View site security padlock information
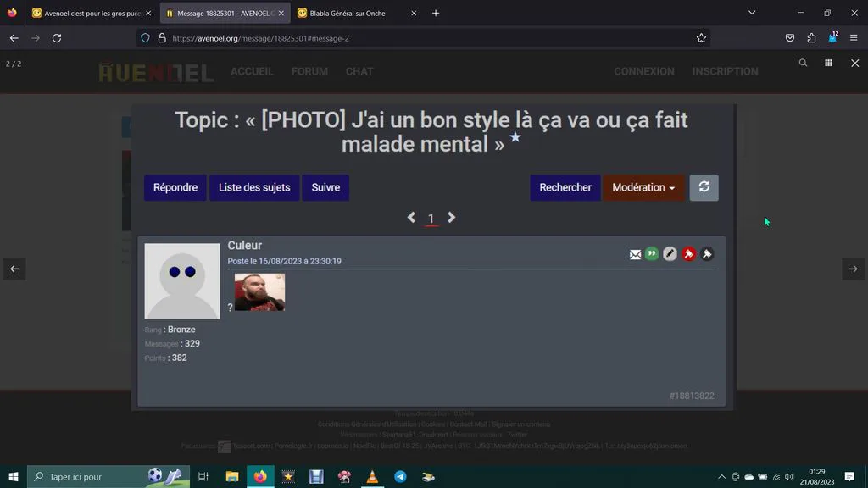Viewport: 868px width, 488px height. tap(162, 38)
